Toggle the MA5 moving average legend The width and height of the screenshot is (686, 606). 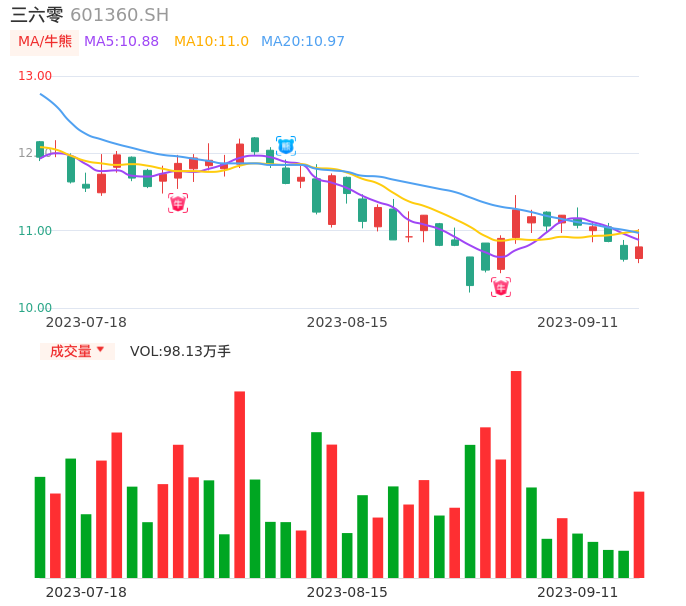[121, 42]
